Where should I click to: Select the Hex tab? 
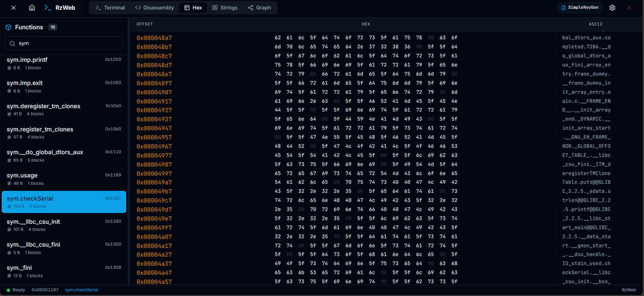pos(193,8)
